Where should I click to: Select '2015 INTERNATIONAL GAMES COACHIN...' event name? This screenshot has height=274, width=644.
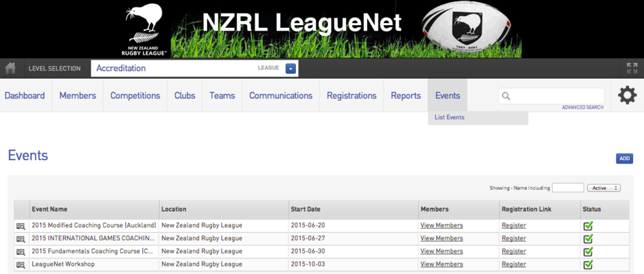coord(93,238)
